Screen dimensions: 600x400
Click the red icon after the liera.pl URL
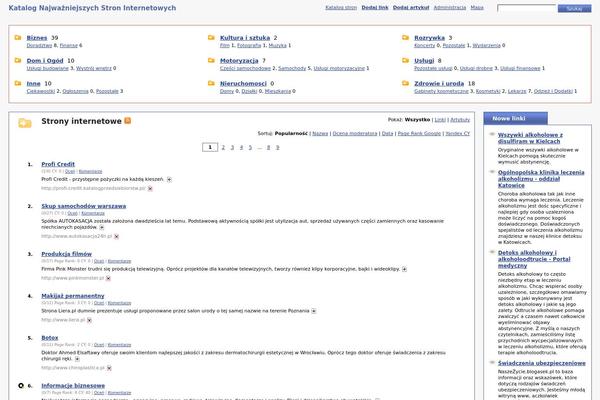[x=89, y=320]
